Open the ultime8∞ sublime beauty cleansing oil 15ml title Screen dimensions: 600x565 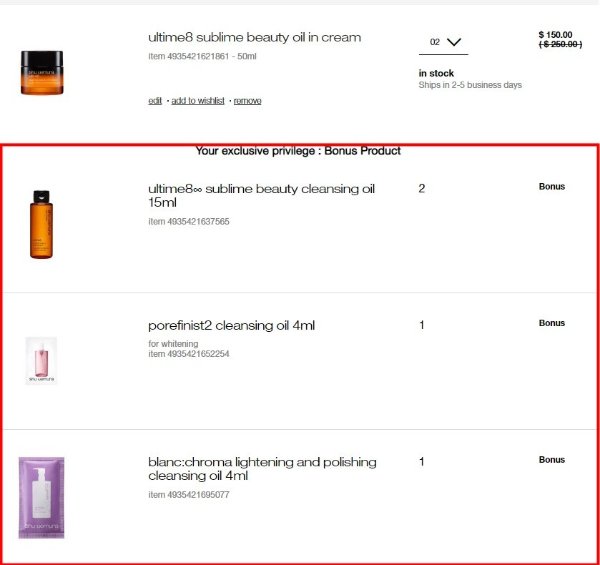tap(261, 194)
